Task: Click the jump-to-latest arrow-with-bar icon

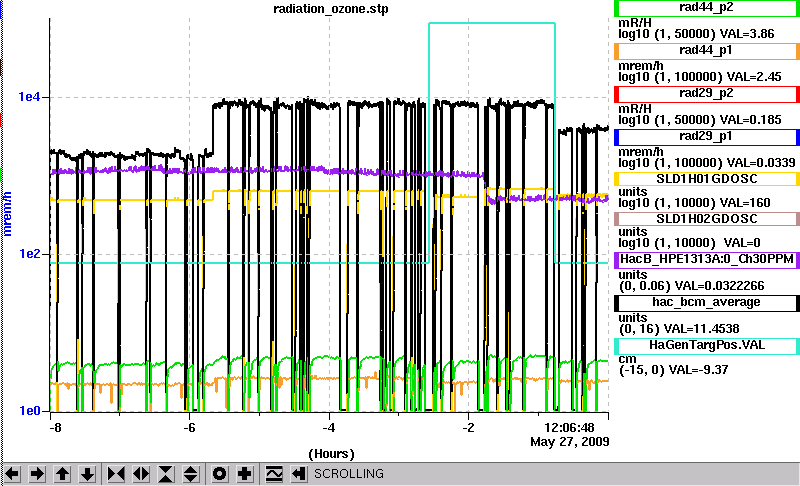Action: tap(299, 474)
